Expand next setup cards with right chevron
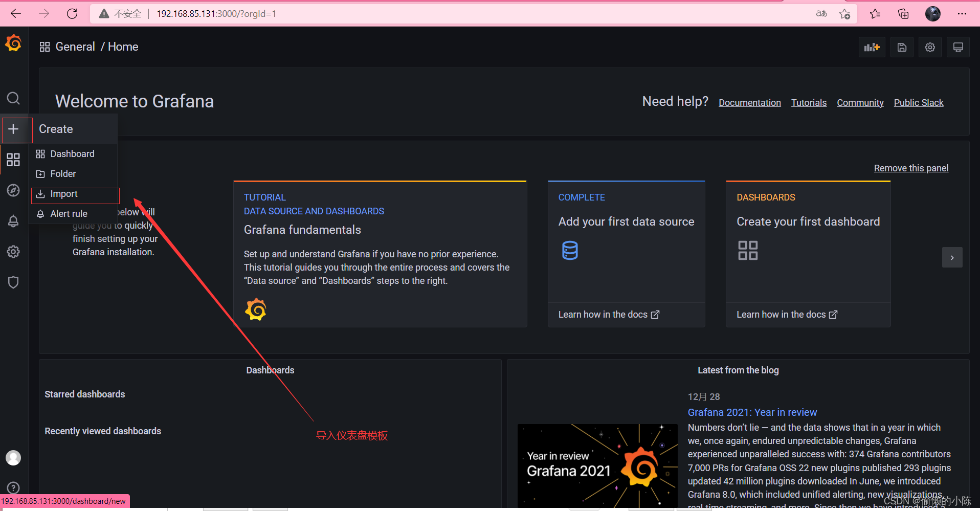980x511 pixels. coord(952,257)
